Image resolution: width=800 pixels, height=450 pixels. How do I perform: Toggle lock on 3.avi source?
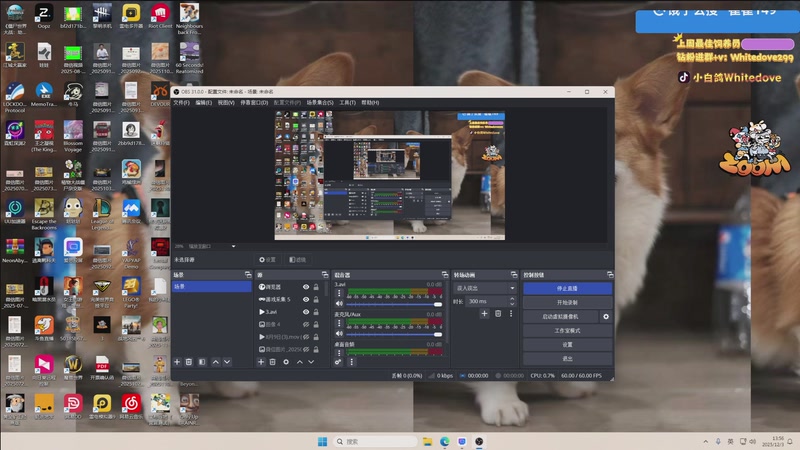coord(316,312)
